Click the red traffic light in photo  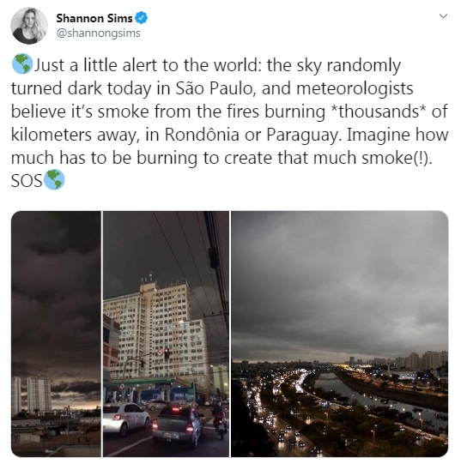[167, 353]
